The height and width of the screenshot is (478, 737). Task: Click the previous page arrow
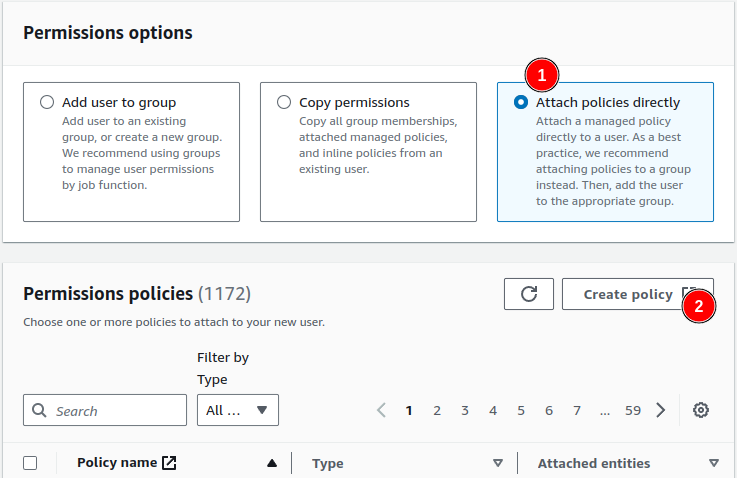tap(381, 410)
